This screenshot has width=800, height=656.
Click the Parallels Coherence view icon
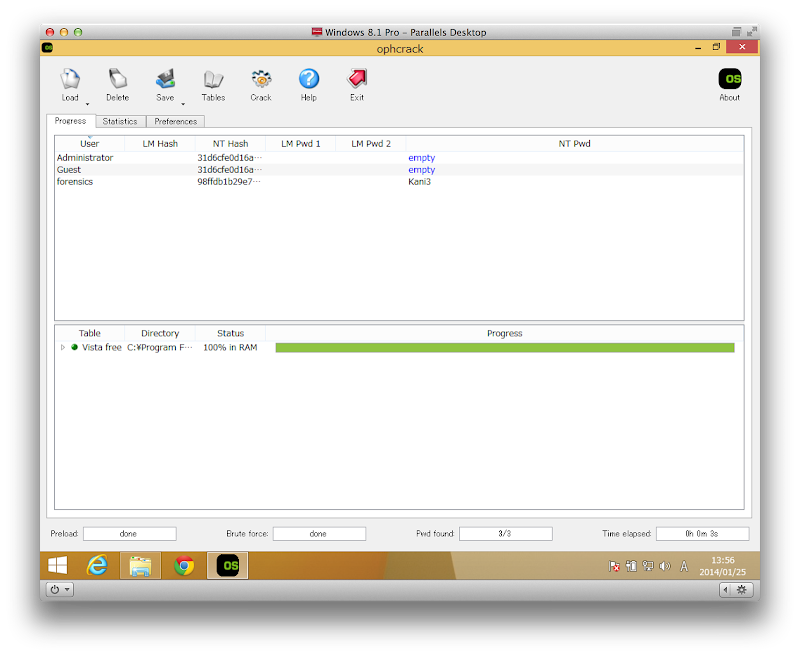click(736, 32)
